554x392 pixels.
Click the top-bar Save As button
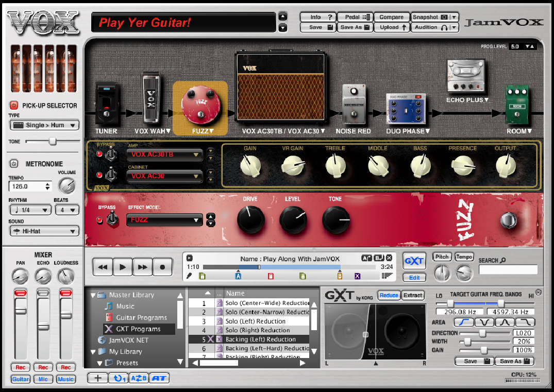(x=355, y=27)
